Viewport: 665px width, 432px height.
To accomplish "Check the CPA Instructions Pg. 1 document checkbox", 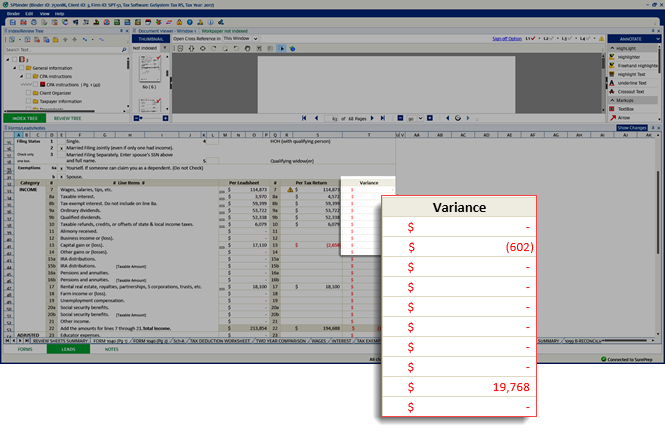I will 36,85.
